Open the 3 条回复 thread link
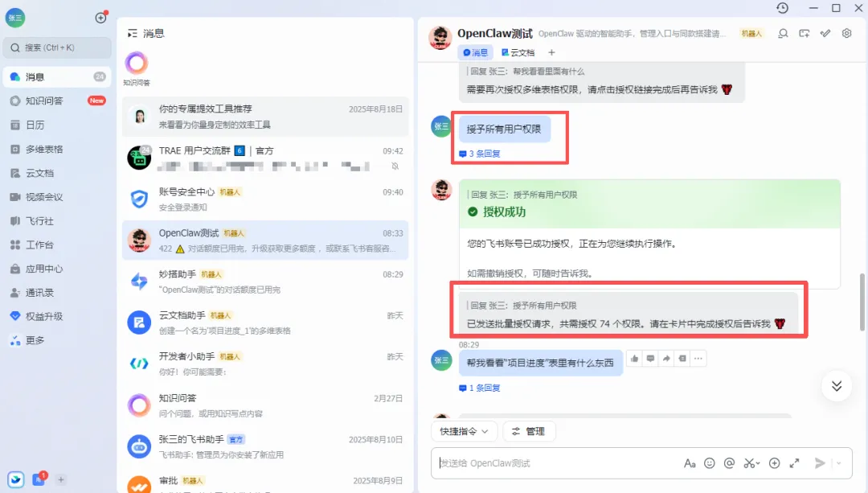The width and height of the screenshot is (868, 493). [479, 154]
